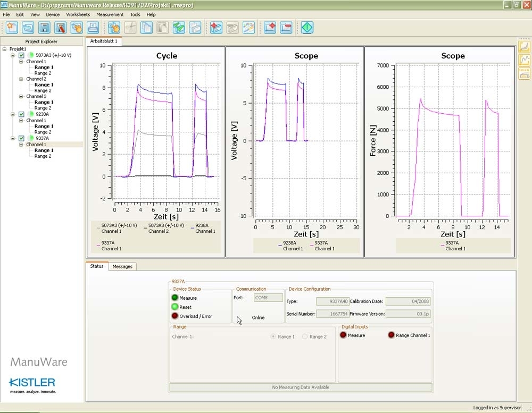Select Range 2 under Channel 3
The width and height of the screenshot is (532, 413).
point(43,108)
